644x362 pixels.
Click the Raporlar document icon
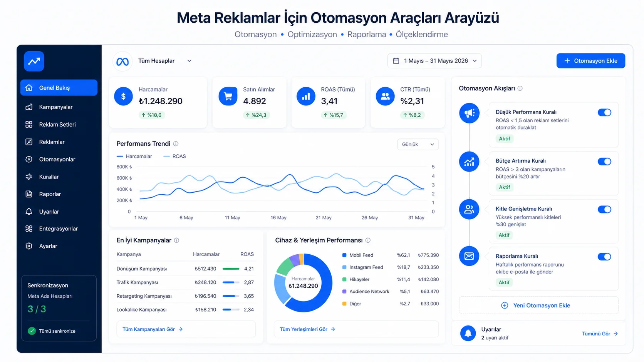(29, 194)
